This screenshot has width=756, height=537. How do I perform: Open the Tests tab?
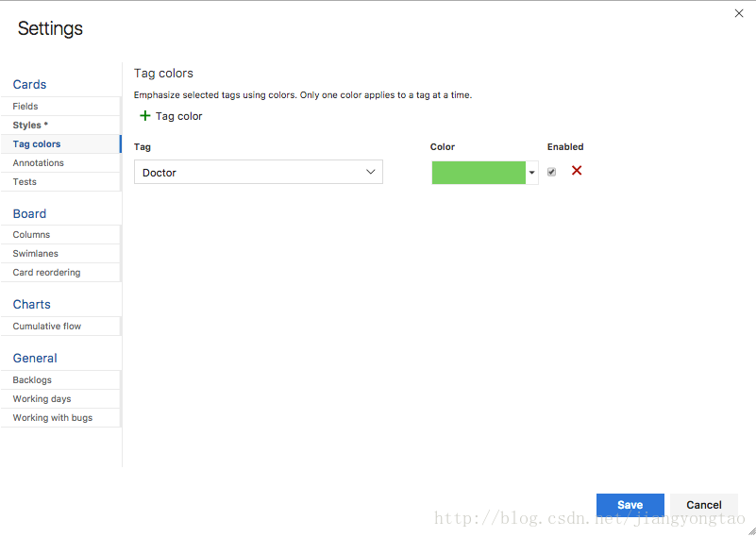point(60,182)
